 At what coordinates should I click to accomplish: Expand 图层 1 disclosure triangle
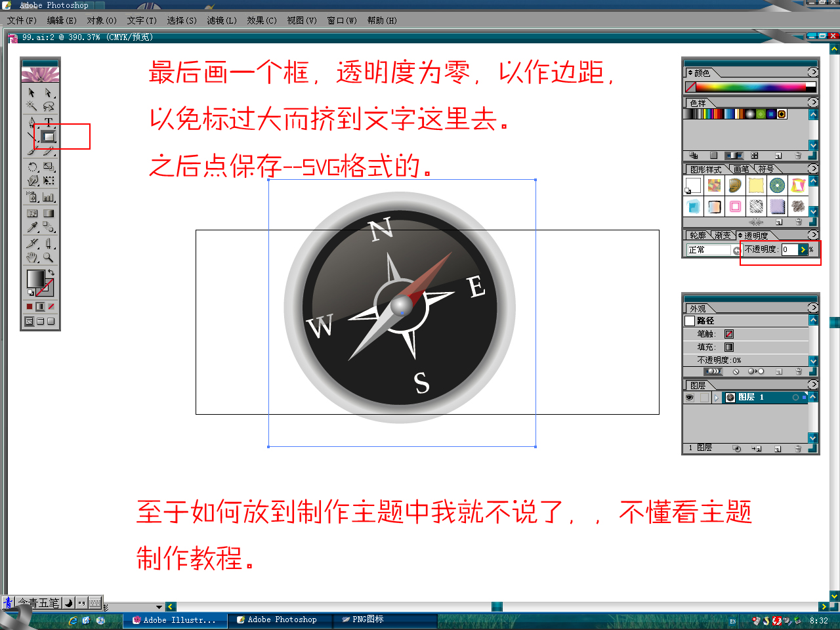click(x=717, y=398)
